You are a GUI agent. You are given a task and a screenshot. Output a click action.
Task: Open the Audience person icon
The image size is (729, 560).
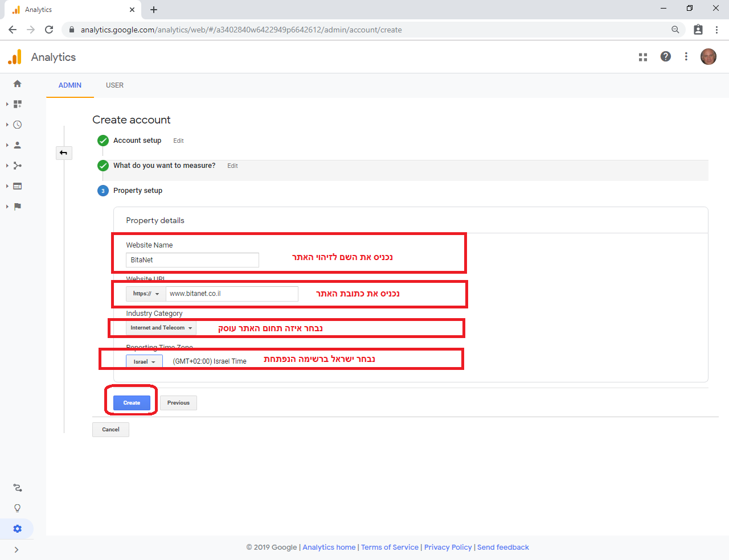(x=17, y=145)
